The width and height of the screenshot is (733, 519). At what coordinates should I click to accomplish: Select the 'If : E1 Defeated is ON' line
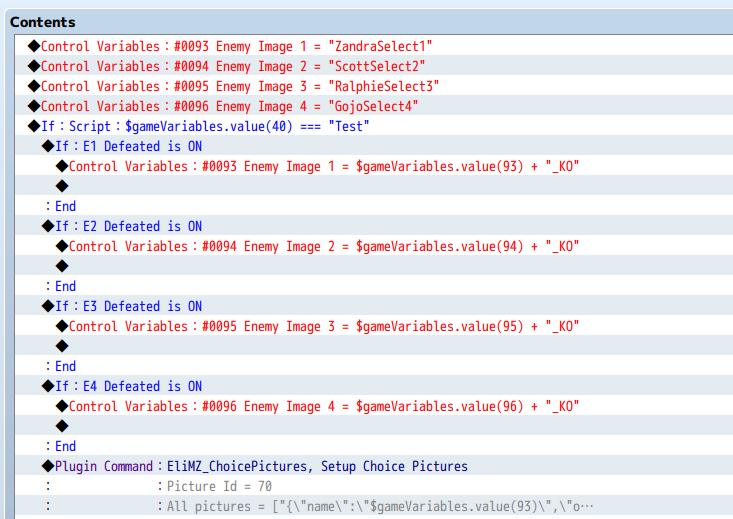(374, 146)
